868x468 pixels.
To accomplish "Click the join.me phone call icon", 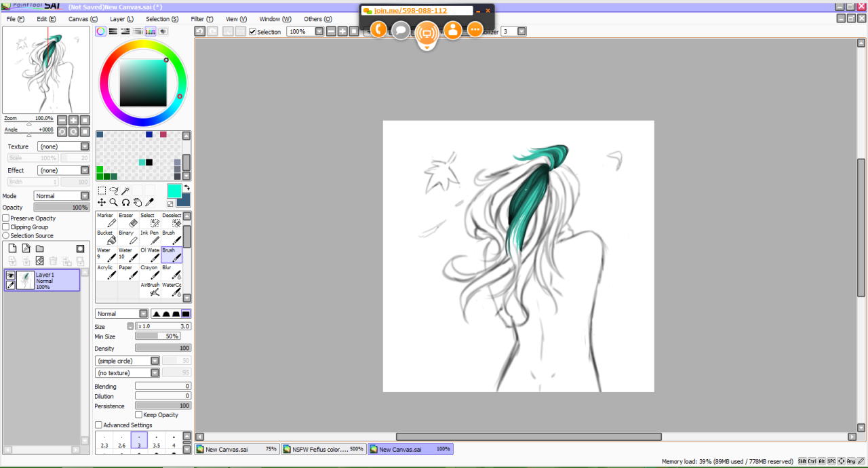I will point(378,29).
